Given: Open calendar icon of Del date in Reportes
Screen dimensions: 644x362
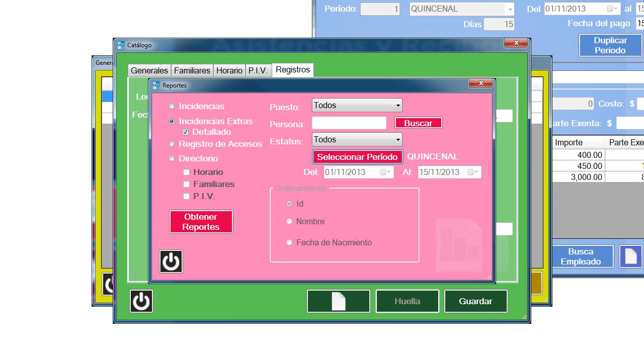Looking at the screenshot, I should point(385,172).
